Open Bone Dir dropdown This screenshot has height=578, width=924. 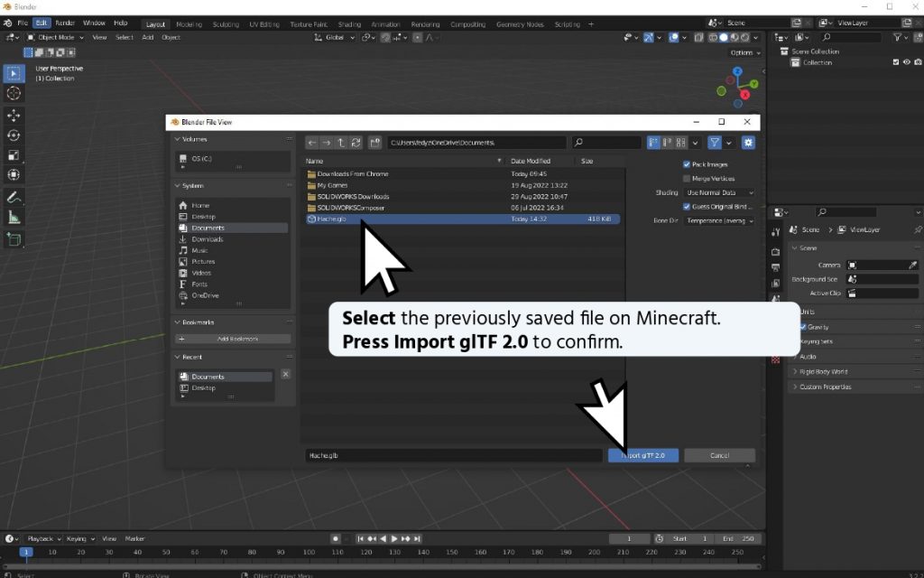tap(719, 220)
